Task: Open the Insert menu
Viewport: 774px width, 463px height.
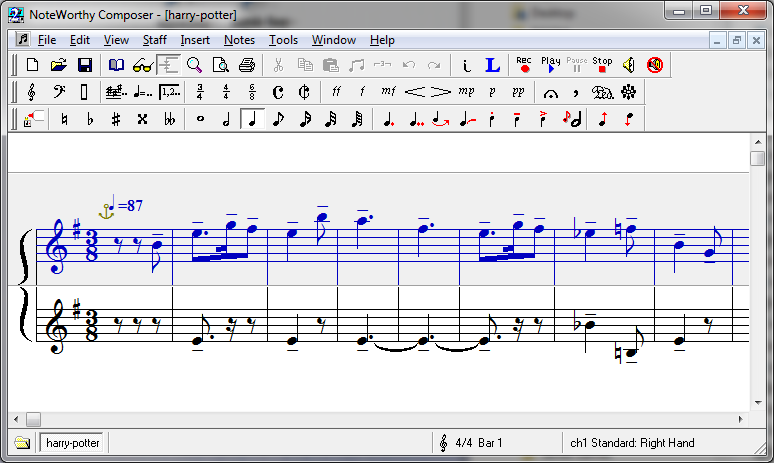Action: tap(195, 40)
